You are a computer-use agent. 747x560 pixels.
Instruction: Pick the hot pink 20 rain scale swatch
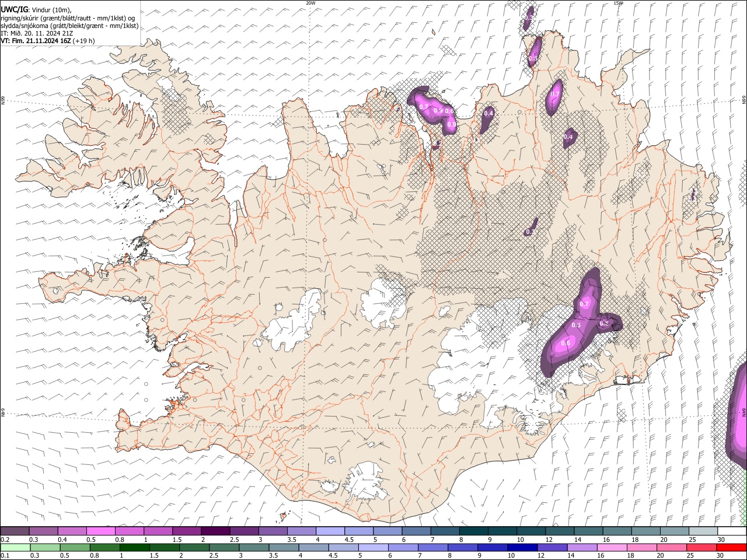(672, 547)
